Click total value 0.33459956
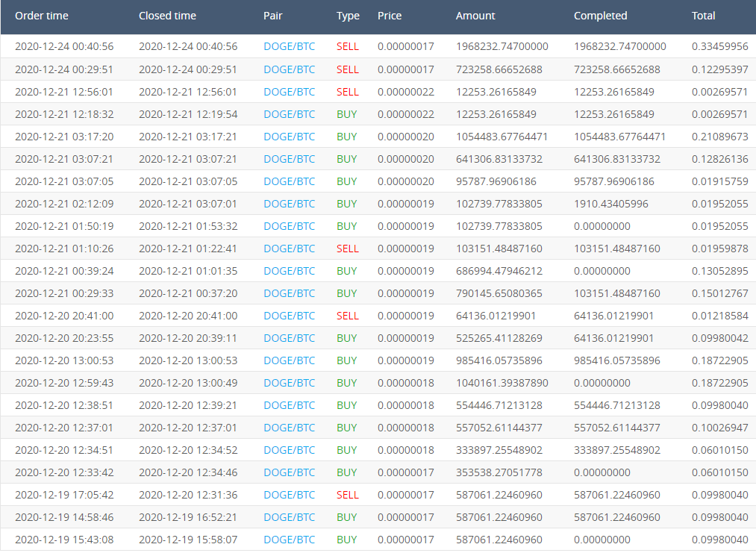This screenshot has height=553, width=756. [719, 46]
